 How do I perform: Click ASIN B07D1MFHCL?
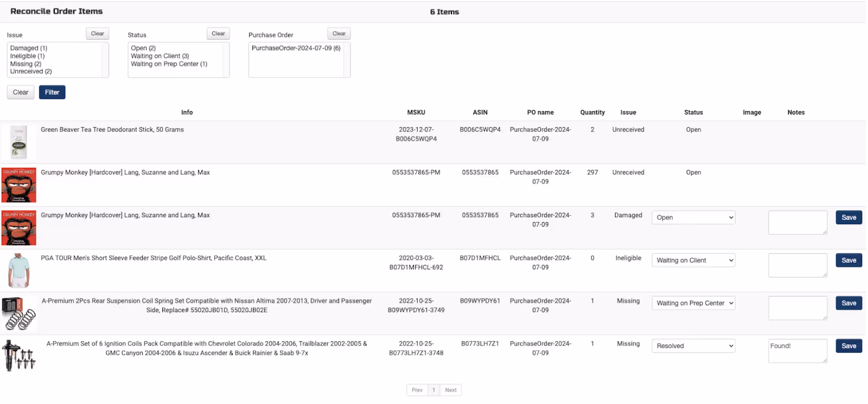pos(480,258)
